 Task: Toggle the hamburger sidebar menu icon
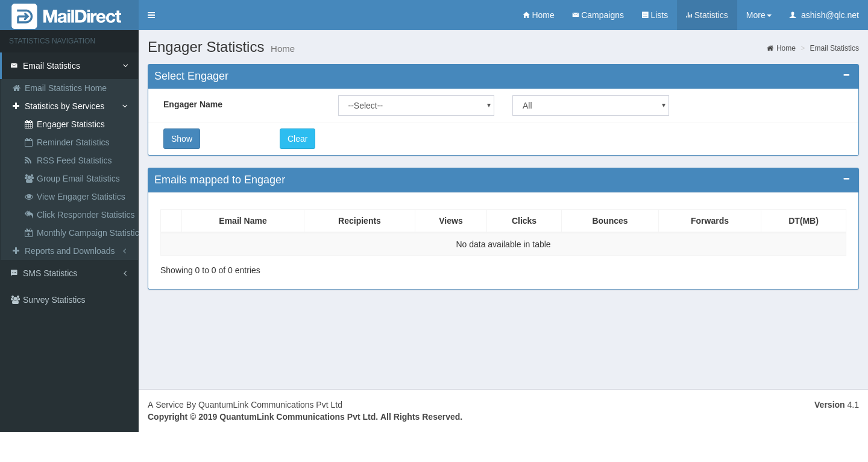pos(151,15)
